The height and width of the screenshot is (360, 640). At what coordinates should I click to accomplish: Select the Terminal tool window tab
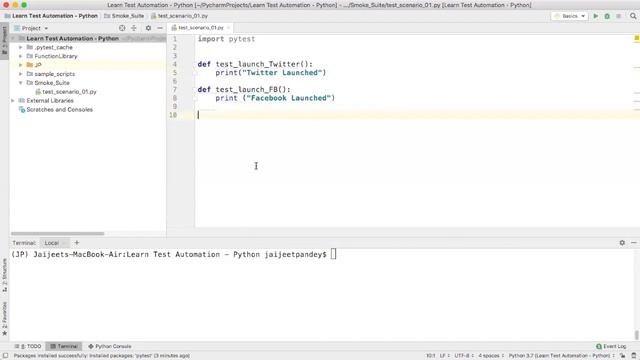point(64,346)
